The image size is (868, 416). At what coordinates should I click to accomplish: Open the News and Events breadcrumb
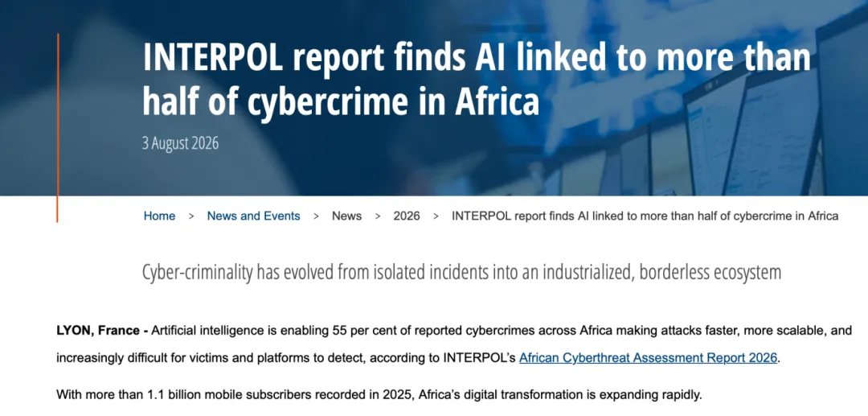pyautogui.click(x=253, y=216)
